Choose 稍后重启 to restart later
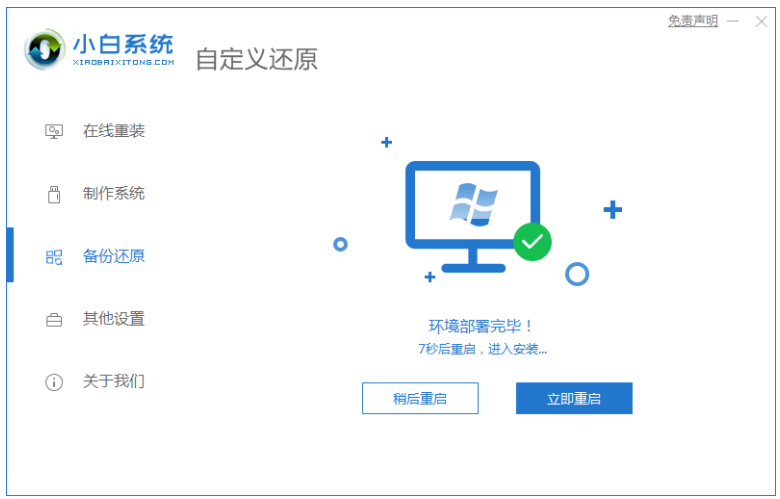The height and width of the screenshot is (499, 780). 420,399
